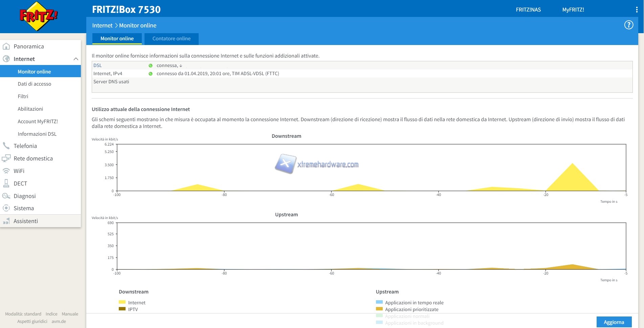Click the DECT handset icon
The width and height of the screenshot is (644, 328).
[x=6, y=183]
